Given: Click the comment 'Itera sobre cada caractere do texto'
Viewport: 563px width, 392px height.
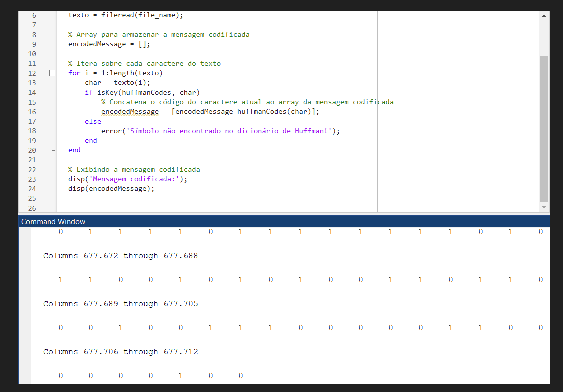Looking at the screenshot, I should pyautogui.click(x=148, y=63).
